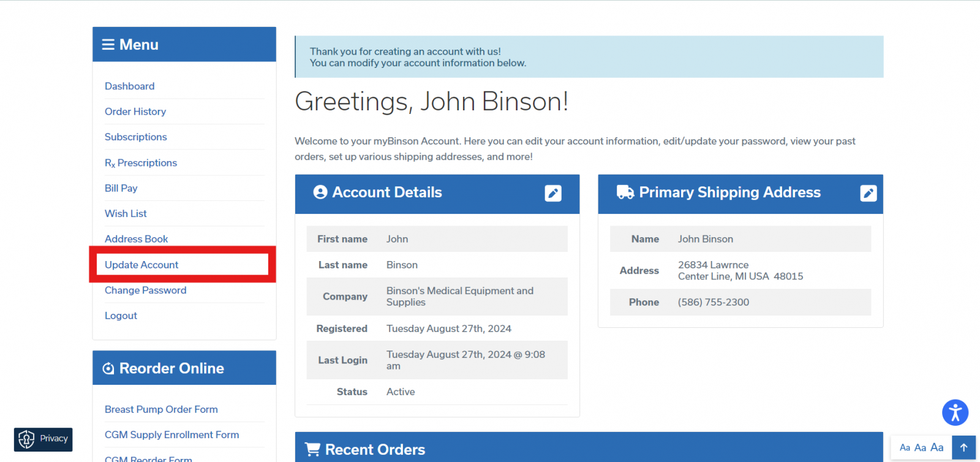
Task: Edit Primary Shipping Address pencil icon
Action: coord(869,194)
